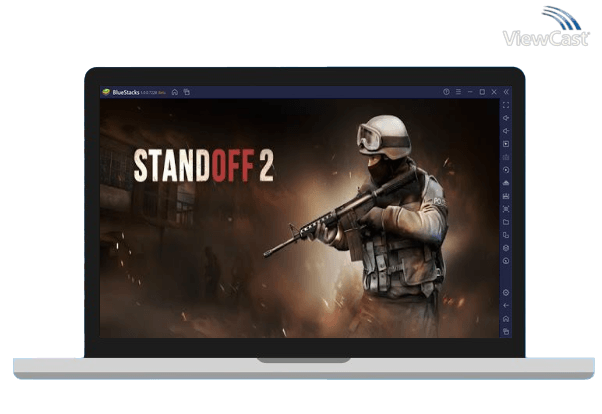Click the volume down icon
602x414 pixels.
point(506,131)
